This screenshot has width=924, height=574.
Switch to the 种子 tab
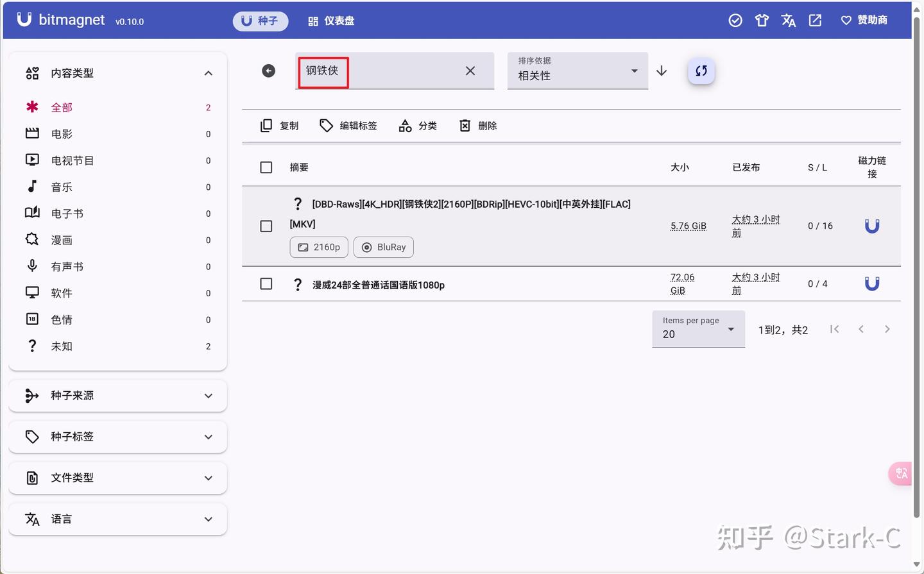[261, 21]
